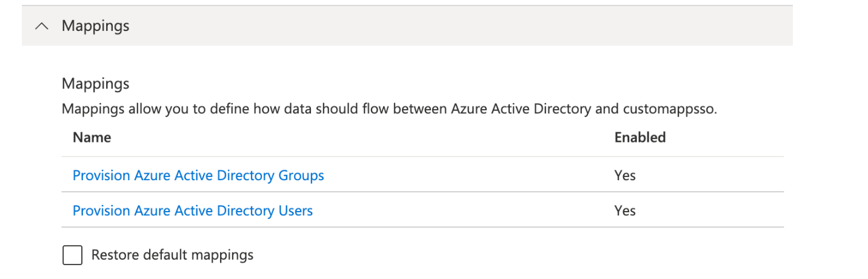868x279 pixels.
Task: Click the word customappsso in the description
Action: [668, 110]
